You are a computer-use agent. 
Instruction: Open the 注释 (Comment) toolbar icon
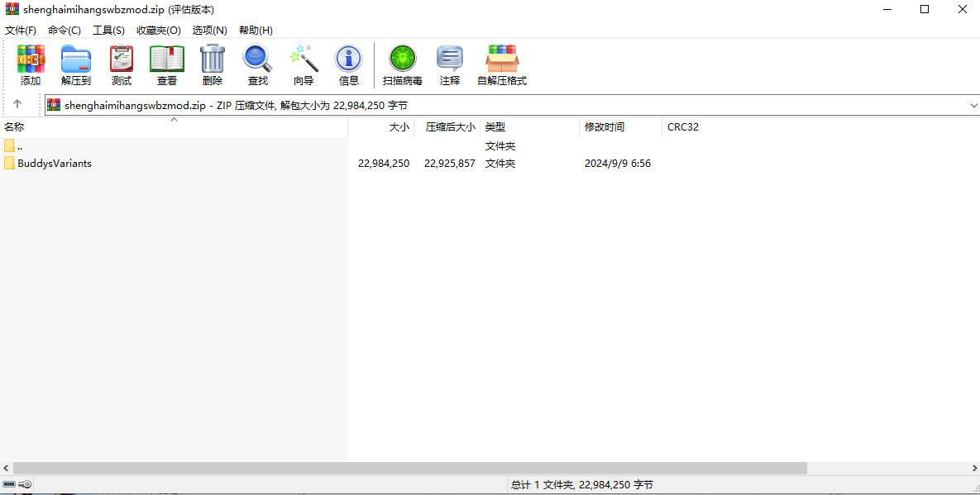point(450,64)
